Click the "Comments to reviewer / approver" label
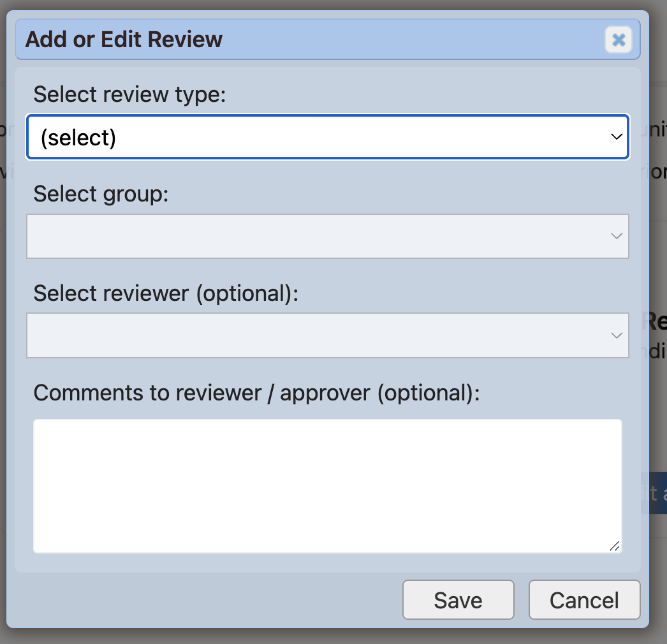The height and width of the screenshot is (644, 667). tap(256, 393)
